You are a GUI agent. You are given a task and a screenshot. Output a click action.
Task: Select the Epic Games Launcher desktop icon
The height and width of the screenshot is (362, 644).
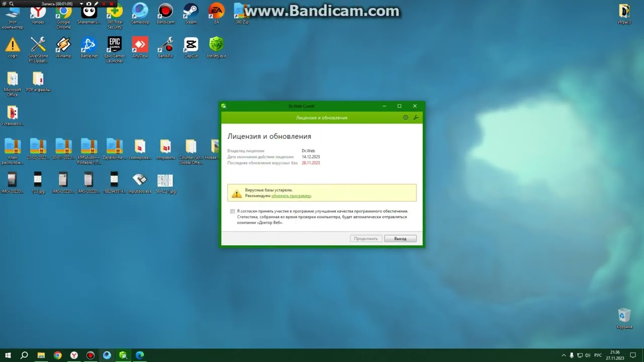tap(115, 49)
